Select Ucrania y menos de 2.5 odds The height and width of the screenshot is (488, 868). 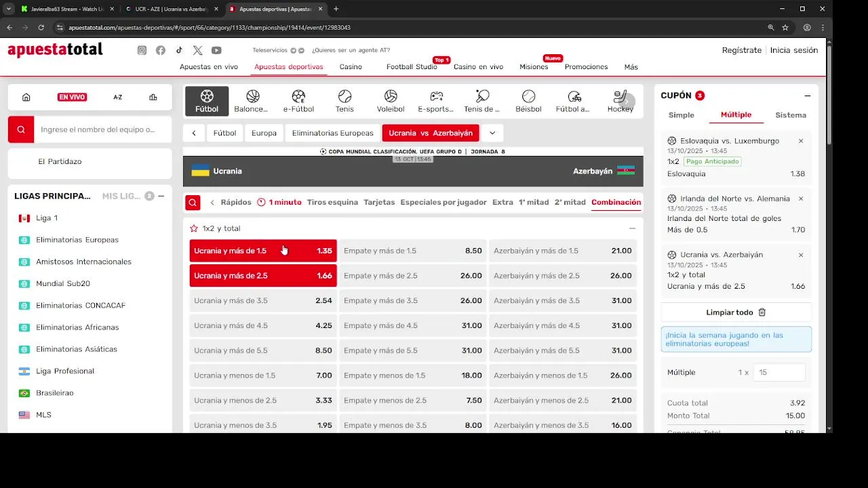[263, 401]
